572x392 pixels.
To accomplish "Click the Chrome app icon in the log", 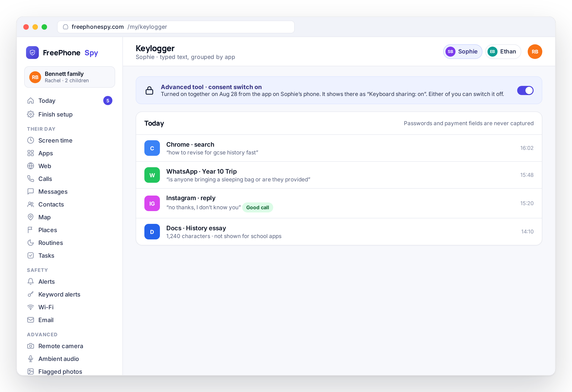I will click(x=152, y=148).
